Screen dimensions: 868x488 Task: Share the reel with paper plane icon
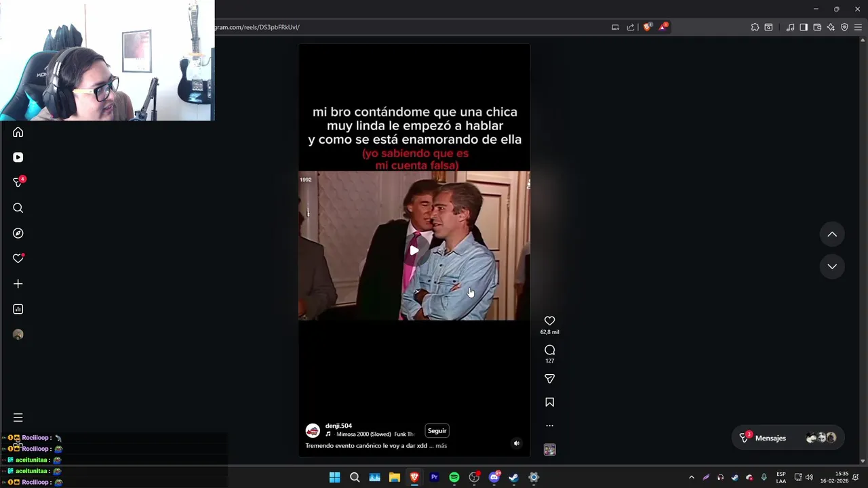549,379
